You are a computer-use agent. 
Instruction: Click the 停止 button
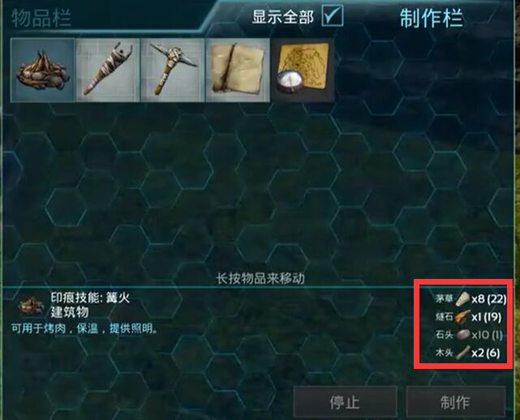(x=345, y=402)
